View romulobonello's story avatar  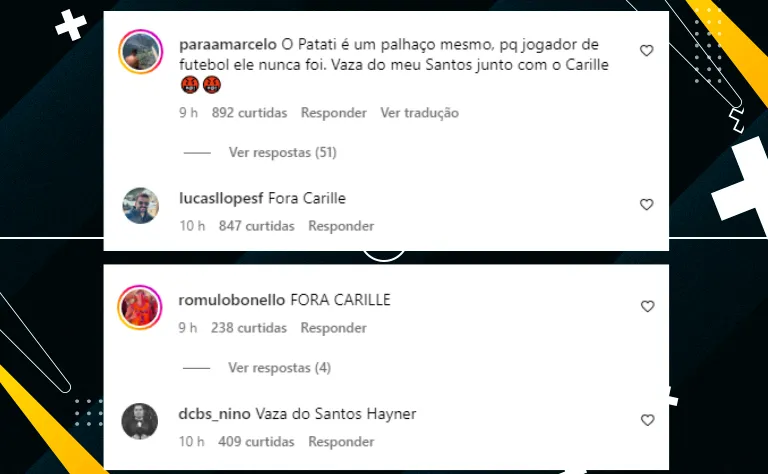coord(140,307)
